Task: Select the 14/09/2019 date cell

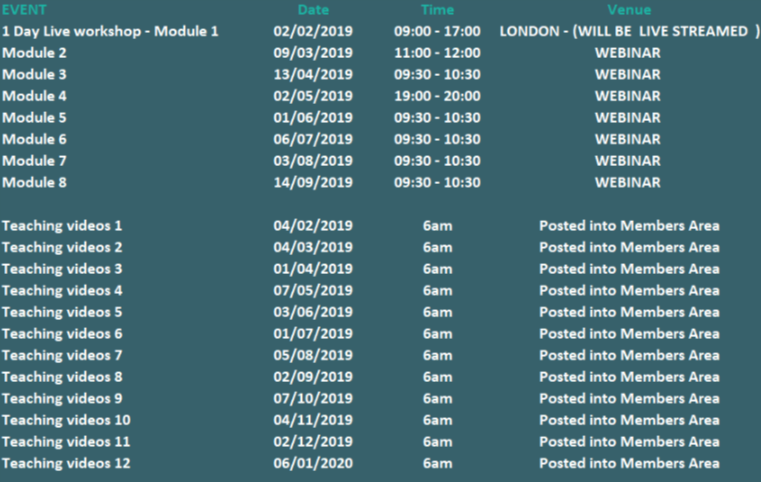Action: pyautogui.click(x=313, y=183)
